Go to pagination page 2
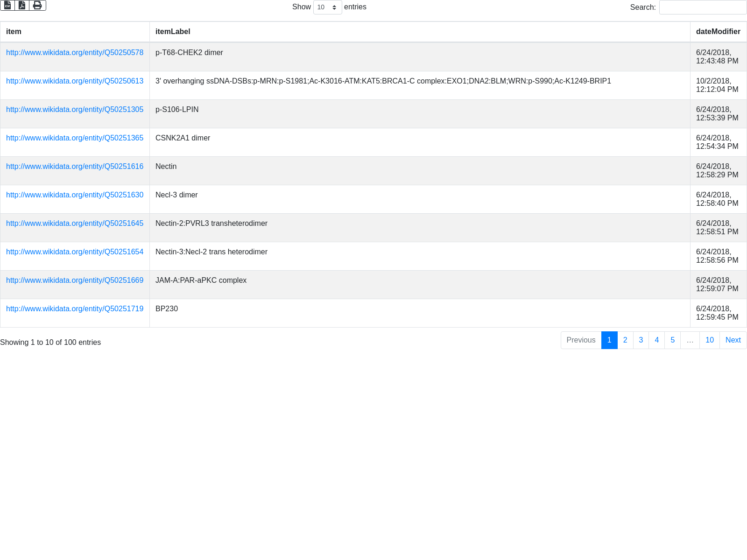 (x=625, y=340)
